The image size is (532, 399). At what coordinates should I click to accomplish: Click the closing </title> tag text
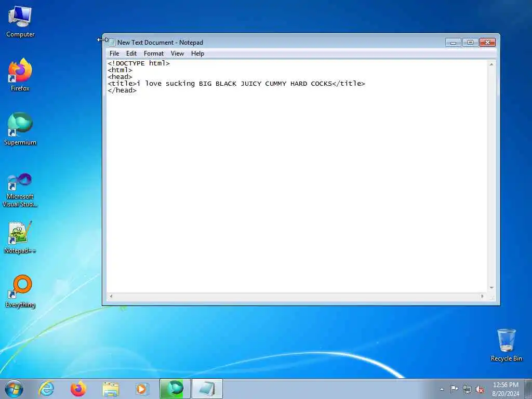(349, 84)
